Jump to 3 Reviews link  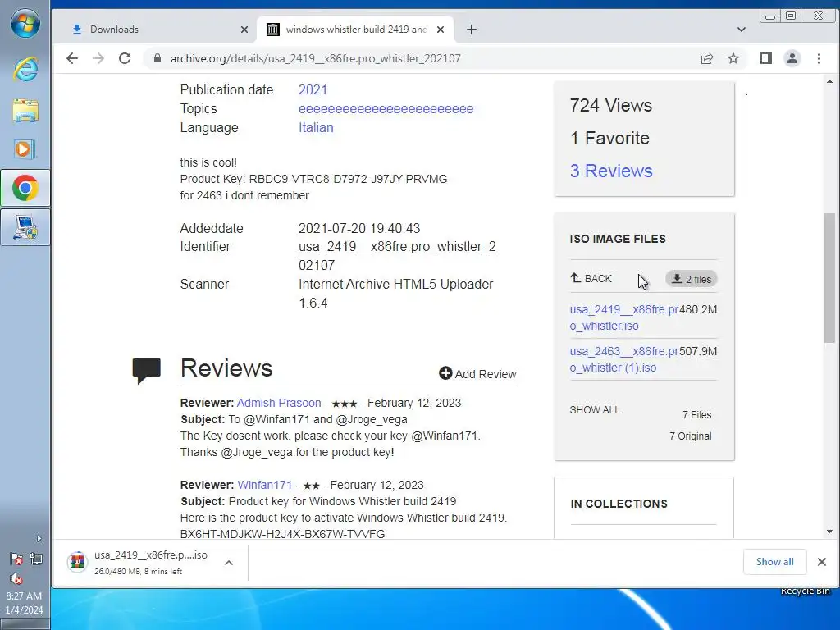[611, 171]
